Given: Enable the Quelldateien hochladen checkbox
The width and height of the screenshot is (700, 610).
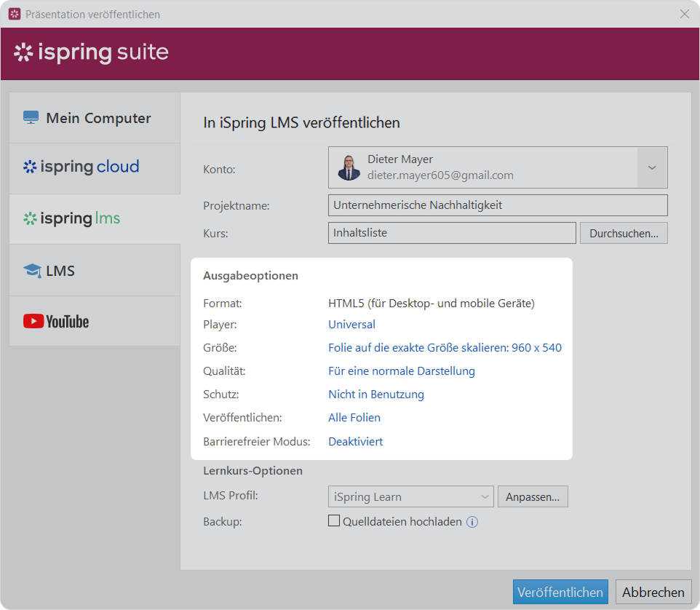Looking at the screenshot, I should click(x=334, y=520).
